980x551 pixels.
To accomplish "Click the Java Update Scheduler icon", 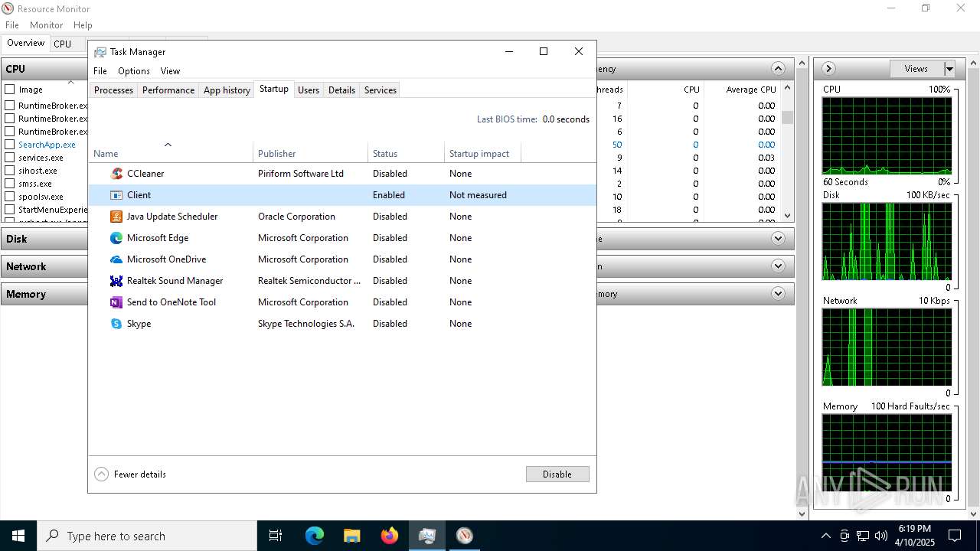I will coord(116,217).
